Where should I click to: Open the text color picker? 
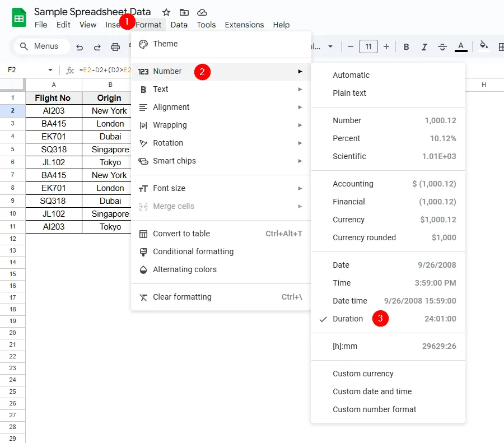pos(461,47)
